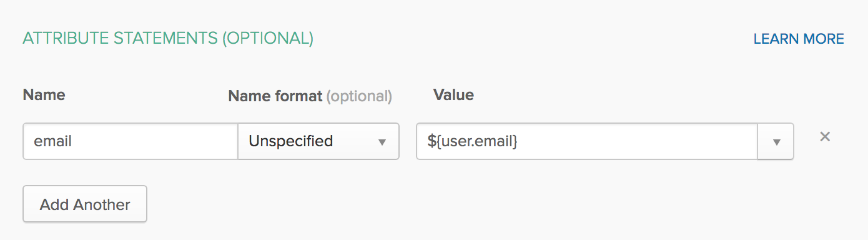Open the Value field dropdown arrow
Image resolution: width=868 pixels, height=240 pixels.
(776, 141)
